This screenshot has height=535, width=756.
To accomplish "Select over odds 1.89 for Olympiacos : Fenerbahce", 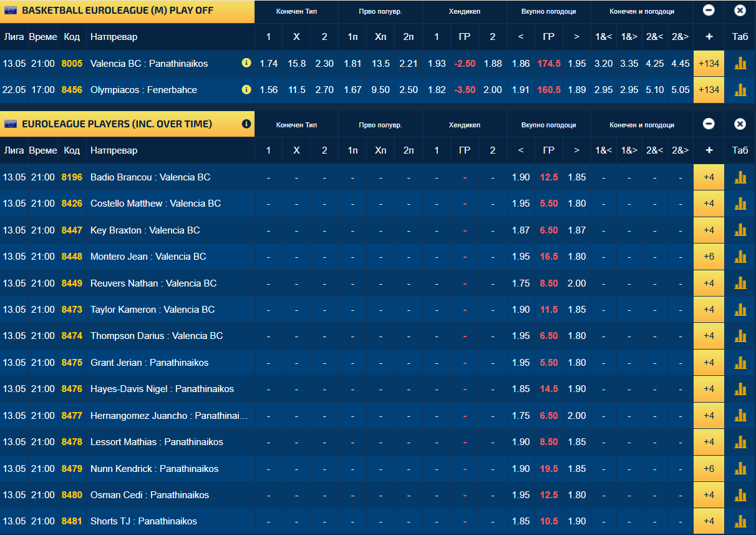I will click(x=577, y=90).
